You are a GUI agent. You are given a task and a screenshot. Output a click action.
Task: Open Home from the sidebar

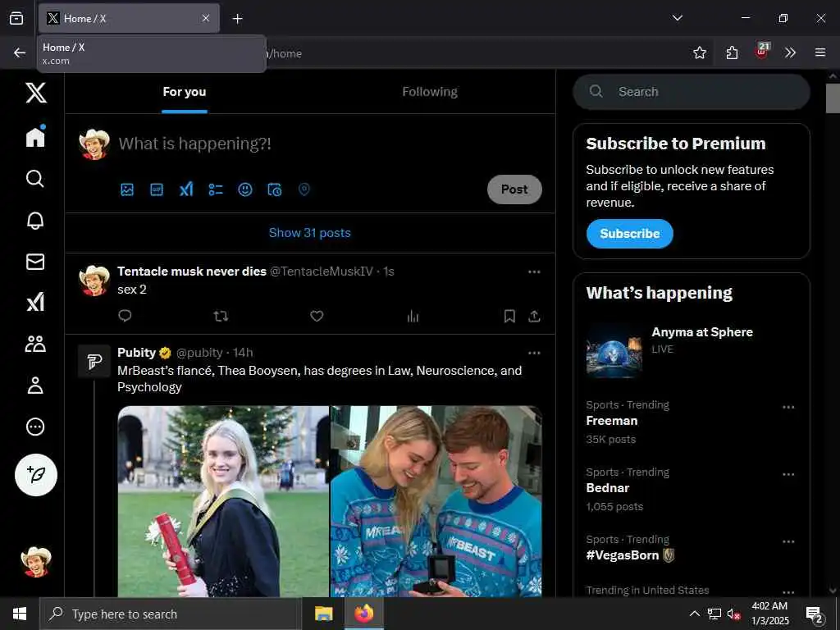pos(35,136)
